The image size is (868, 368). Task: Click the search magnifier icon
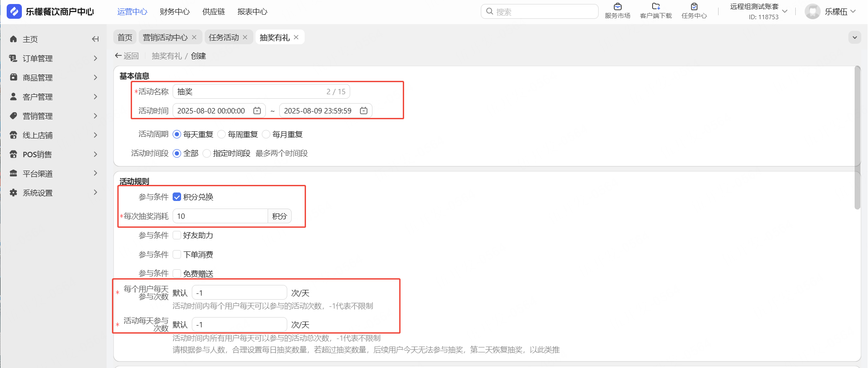[490, 12]
